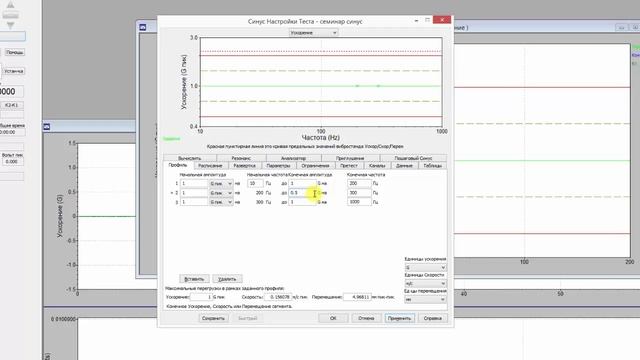640x360 pixels.
Task: Switch to the Развертка tab
Action: pyautogui.click(x=244, y=166)
